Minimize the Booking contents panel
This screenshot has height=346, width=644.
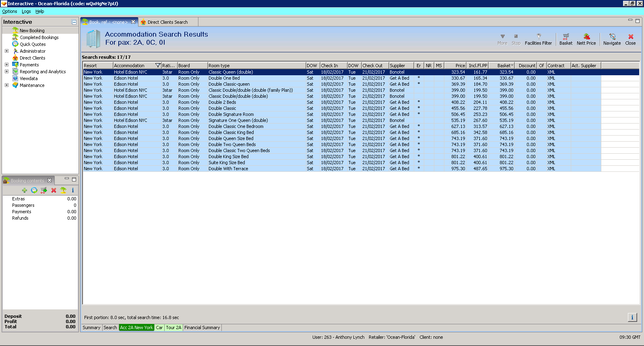pos(67,179)
